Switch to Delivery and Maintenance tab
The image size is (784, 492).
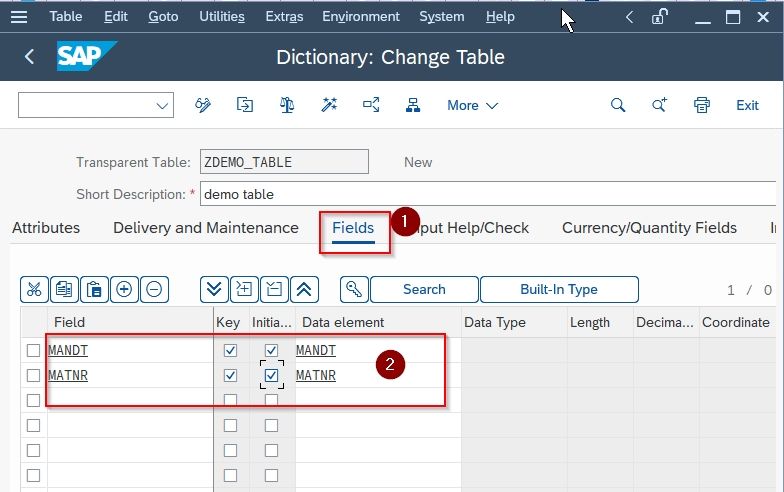pos(206,228)
